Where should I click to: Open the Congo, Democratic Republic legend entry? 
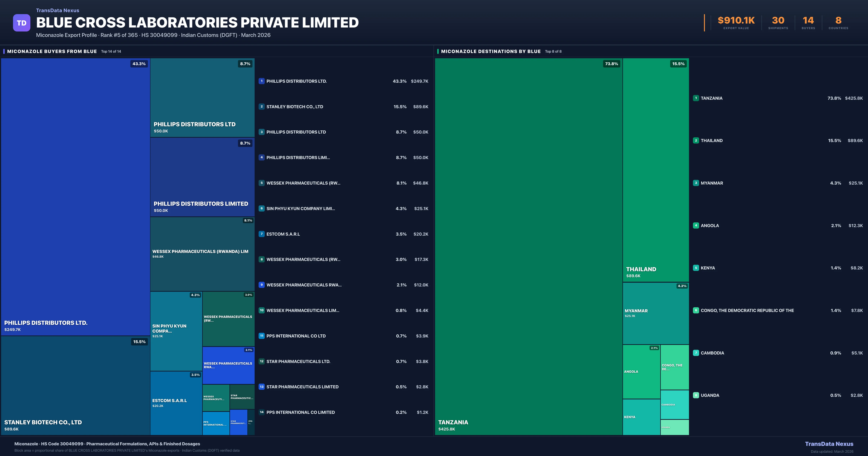[747, 310]
